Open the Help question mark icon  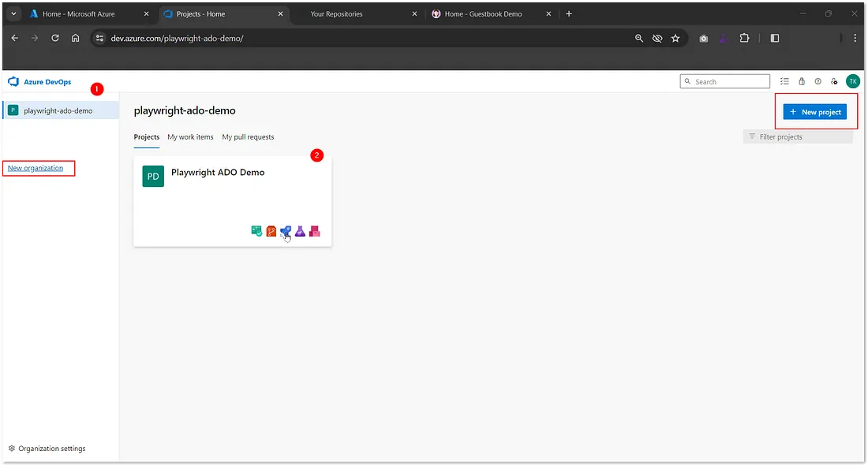coord(817,81)
